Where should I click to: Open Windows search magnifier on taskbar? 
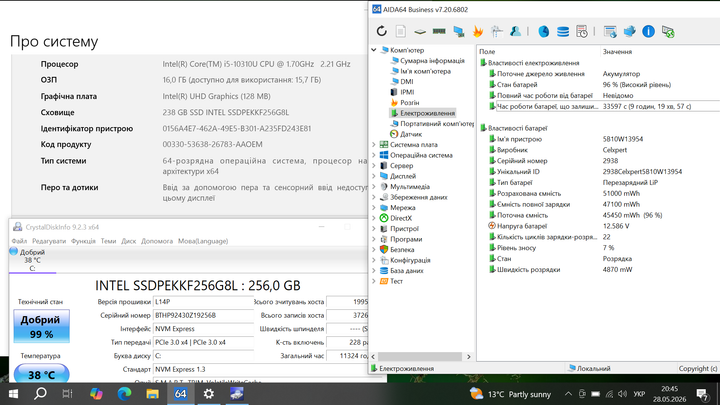(x=40, y=394)
